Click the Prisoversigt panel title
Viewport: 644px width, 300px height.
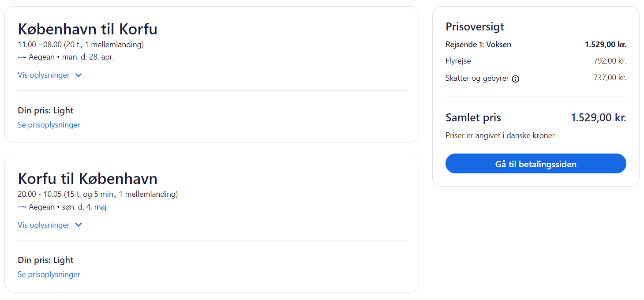(x=475, y=26)
